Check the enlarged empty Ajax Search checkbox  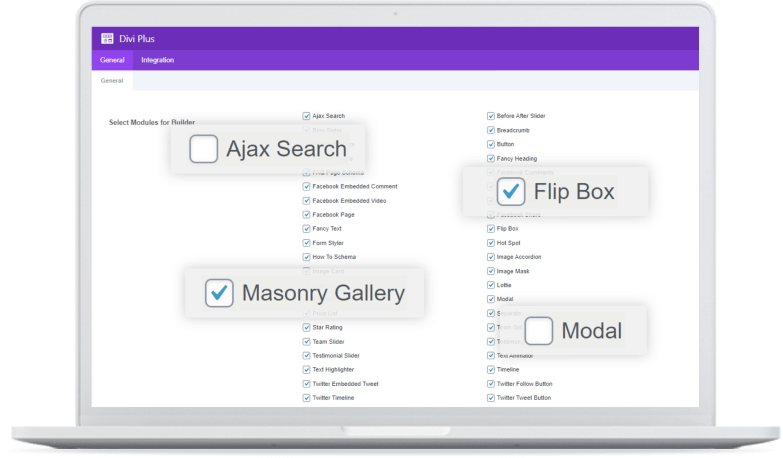(x=203, y=149)
